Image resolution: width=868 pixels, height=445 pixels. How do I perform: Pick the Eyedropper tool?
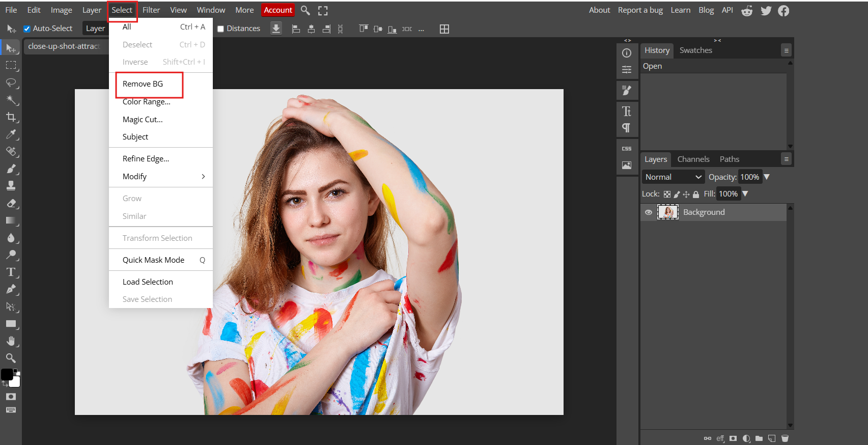coord(11,134)
